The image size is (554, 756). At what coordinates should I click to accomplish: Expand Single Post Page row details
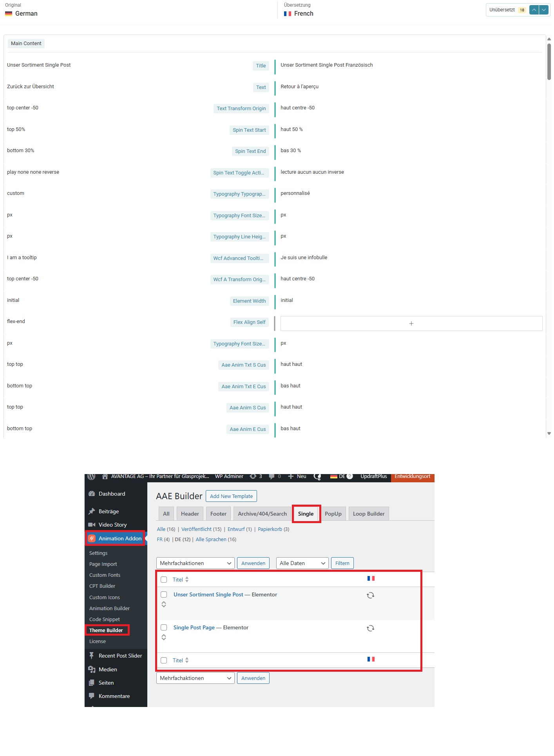(x=164, y=637)
